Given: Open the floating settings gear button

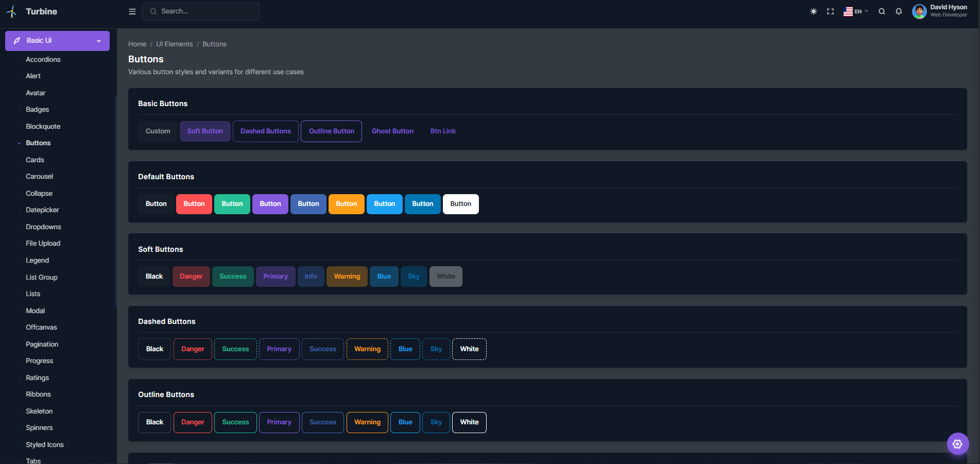Looking at the screenshot, I should pyautogui.click(x=958, y=443).
